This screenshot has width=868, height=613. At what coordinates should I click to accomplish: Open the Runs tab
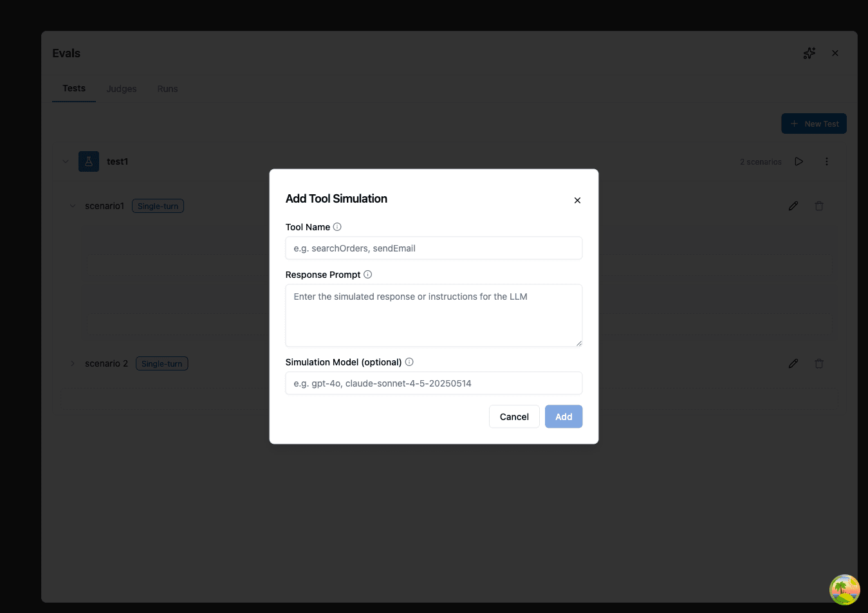pos(167,88)
